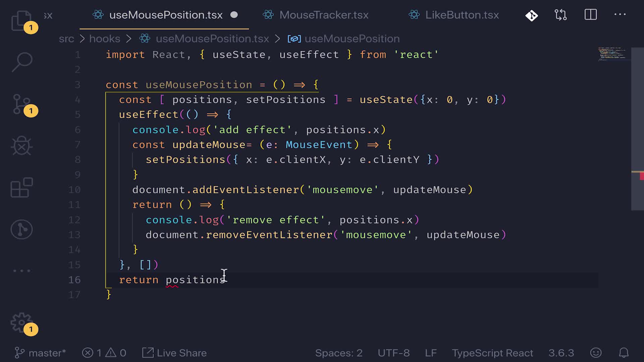
Task: Switch to the LikeButton.tsx tab
Action: pos(462,15)
